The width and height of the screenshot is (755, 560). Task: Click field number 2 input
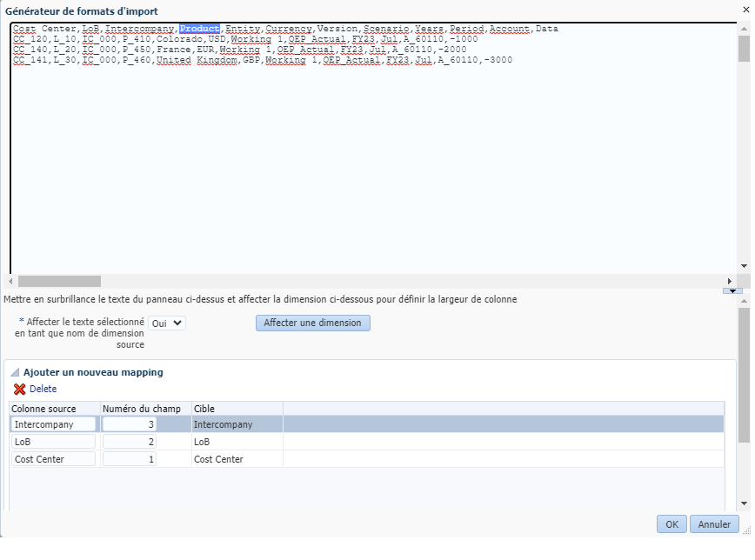tap(129, 442)
